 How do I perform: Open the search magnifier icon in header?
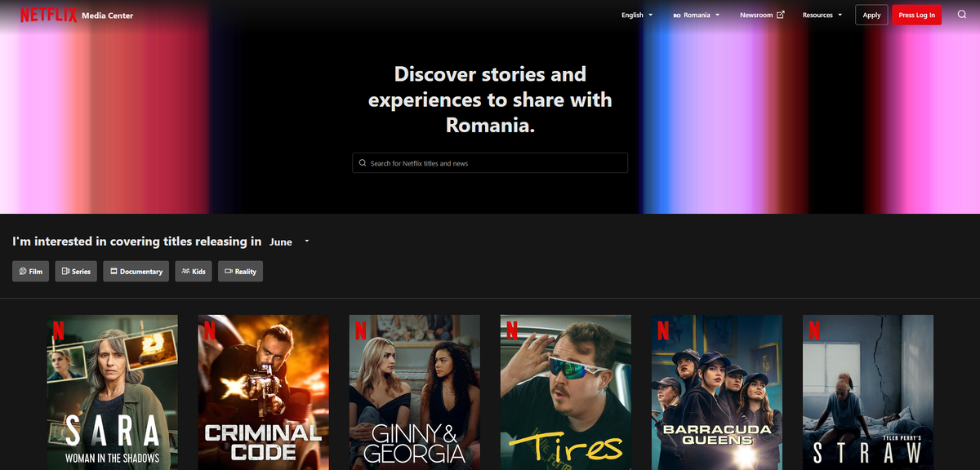pos(961,15)
